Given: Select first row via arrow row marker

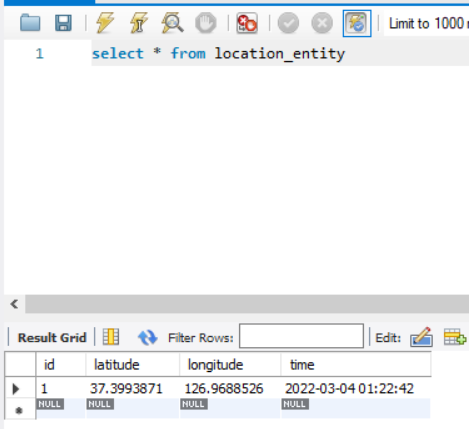Looking at the screenshot, I should click(x=16, y=389).
